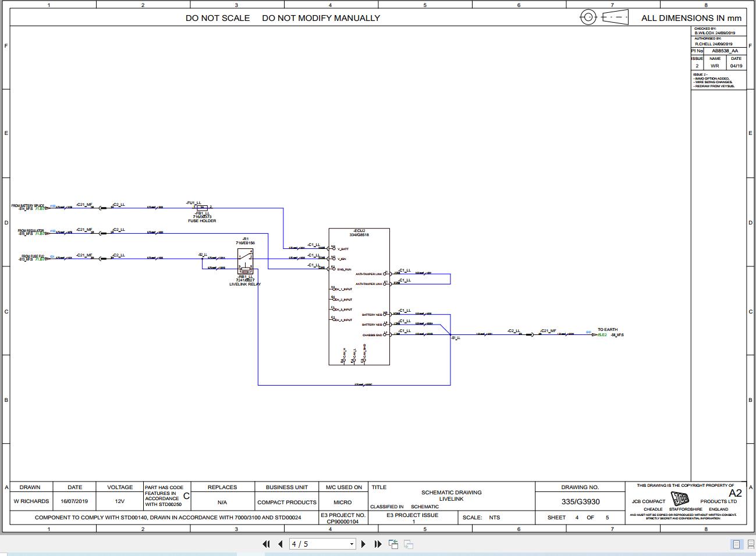Jump to the first page of the document
This screenshot has width=756, height=556.
click(267, 544)
